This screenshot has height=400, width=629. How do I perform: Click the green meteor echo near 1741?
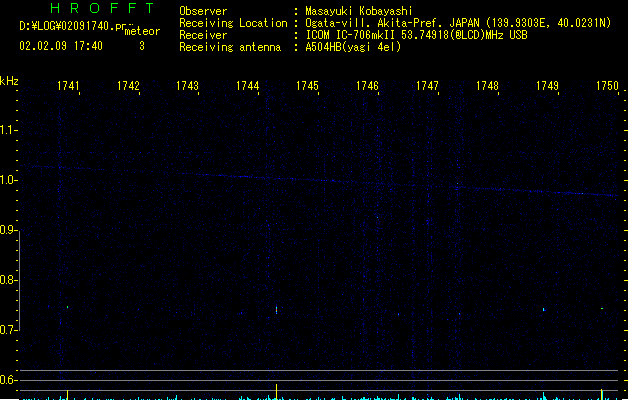pos(67,307)
